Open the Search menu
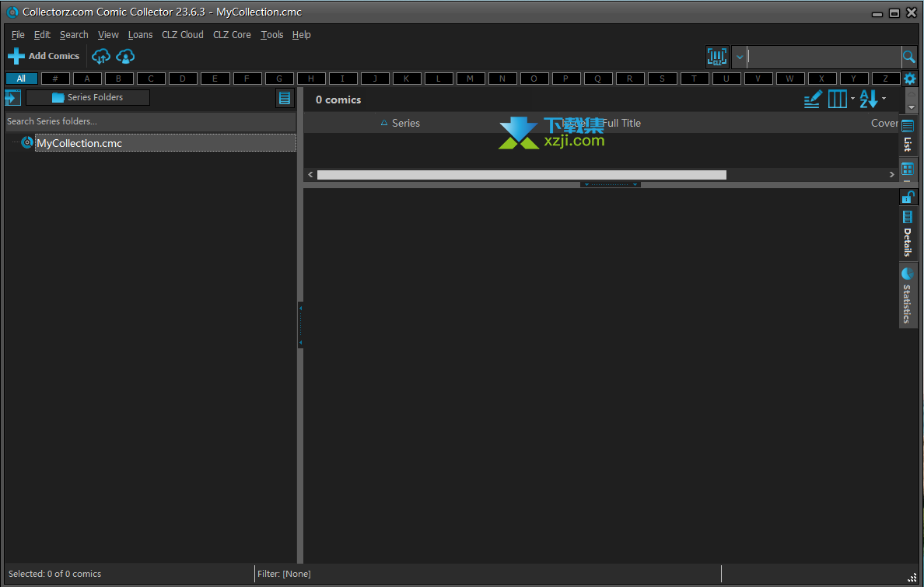Image resolution: width=924 pixels, height=587 pixels. [x=74, y=35]
